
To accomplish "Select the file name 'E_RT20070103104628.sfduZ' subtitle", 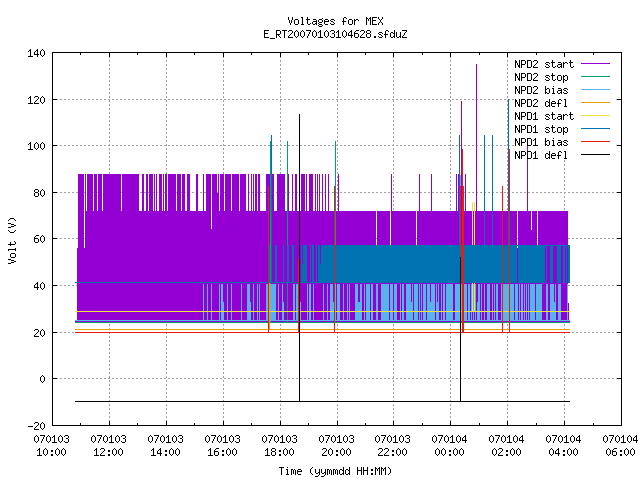I will coord(335,34).
